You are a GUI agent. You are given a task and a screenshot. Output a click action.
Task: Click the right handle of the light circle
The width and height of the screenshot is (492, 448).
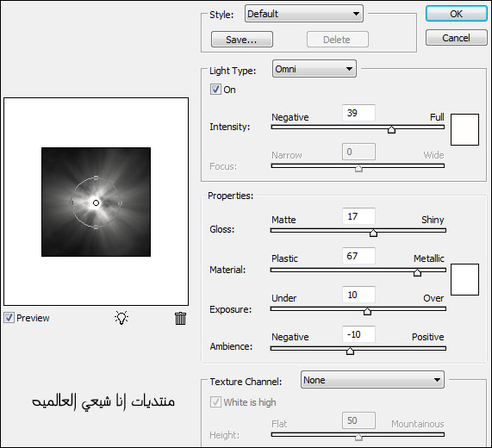point(120,203)
